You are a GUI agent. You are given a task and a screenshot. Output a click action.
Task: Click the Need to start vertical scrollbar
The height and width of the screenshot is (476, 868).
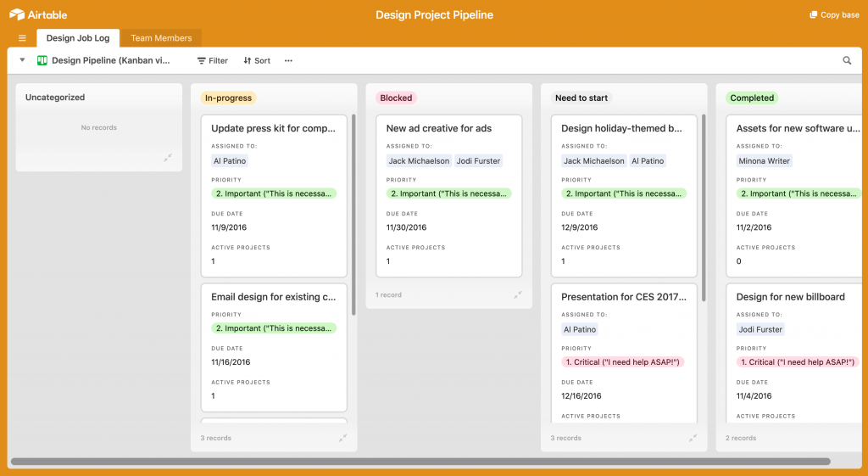click(x=704, y=208)
